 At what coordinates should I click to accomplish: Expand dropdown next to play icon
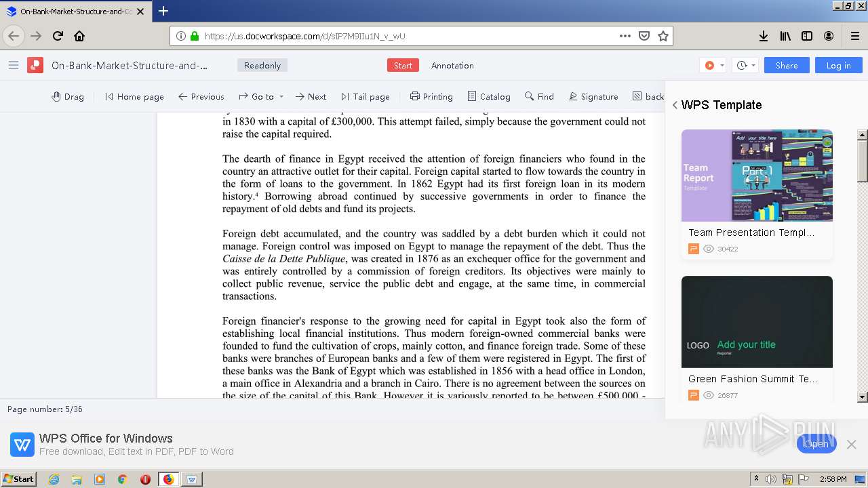coord(722,66)
